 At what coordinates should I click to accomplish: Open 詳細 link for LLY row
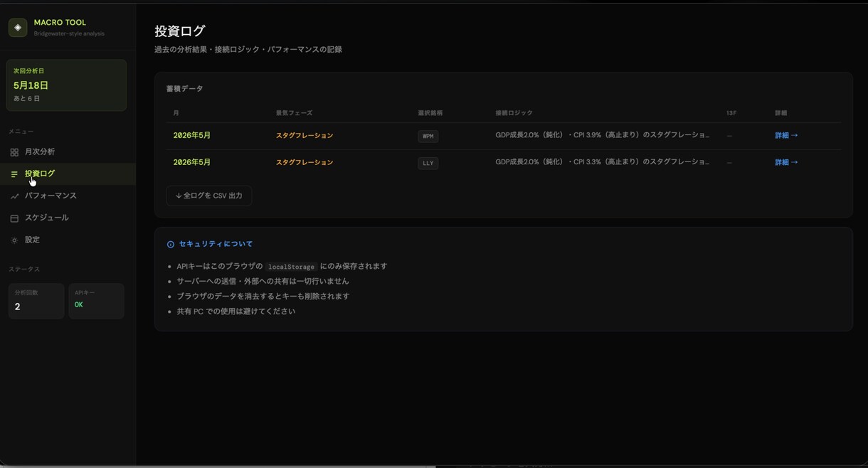[x=786, y=162]
